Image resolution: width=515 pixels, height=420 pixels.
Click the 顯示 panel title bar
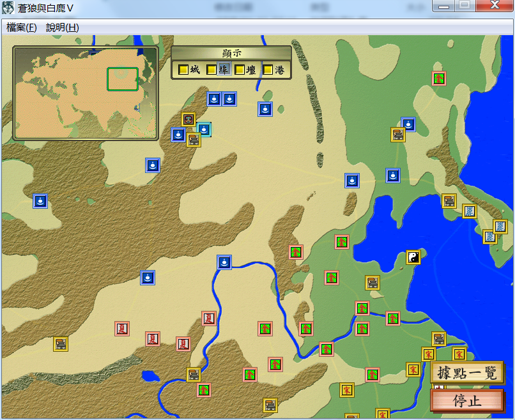231,54
